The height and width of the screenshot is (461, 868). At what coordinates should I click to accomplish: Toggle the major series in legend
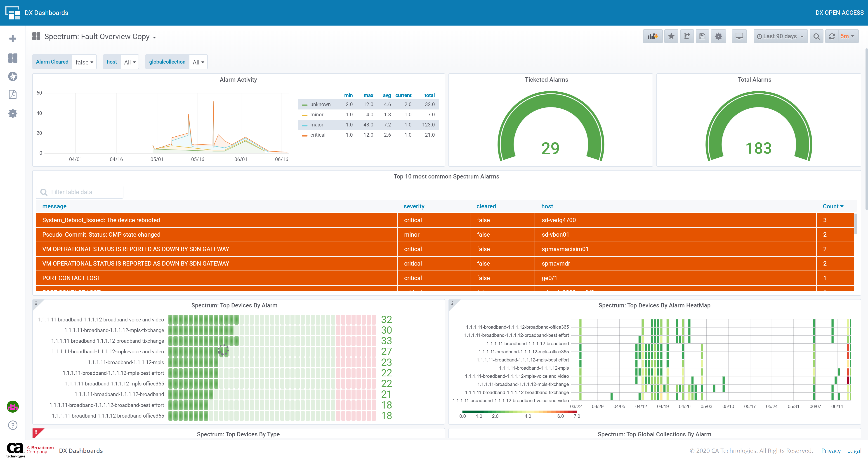coord(317,125)
